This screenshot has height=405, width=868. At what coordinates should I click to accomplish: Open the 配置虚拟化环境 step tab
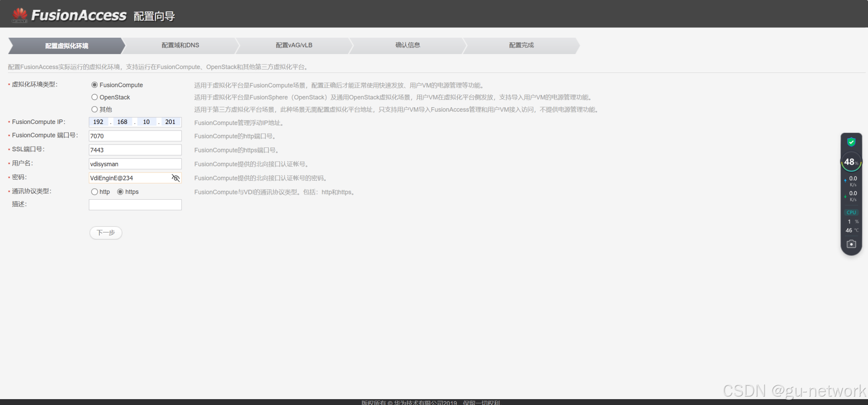tap(67, 46)
